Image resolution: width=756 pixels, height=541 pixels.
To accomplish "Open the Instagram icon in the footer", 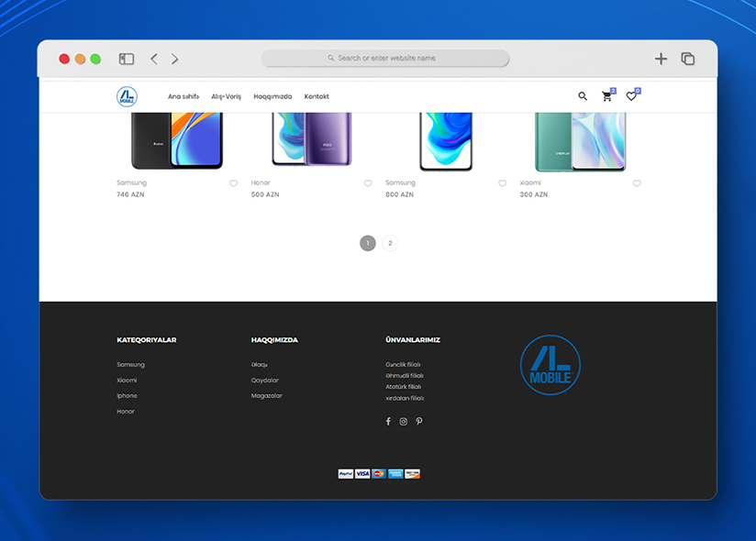I will tap(404, 422).
